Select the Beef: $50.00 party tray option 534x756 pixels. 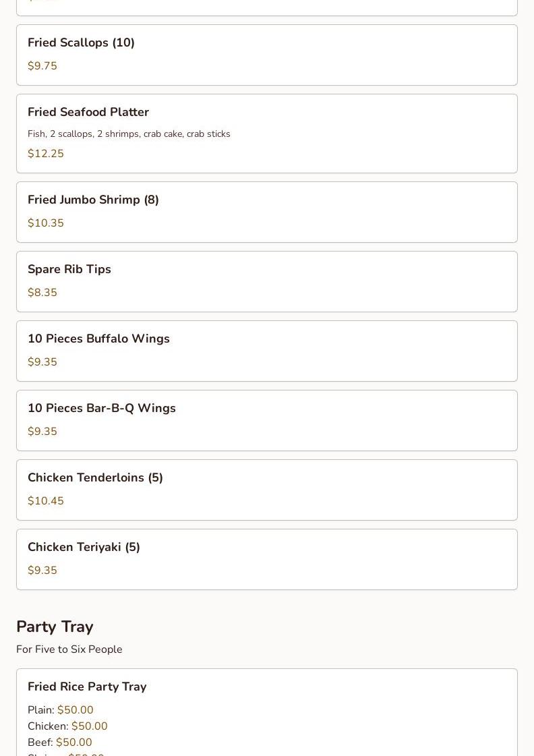click(x=60, y=742)
